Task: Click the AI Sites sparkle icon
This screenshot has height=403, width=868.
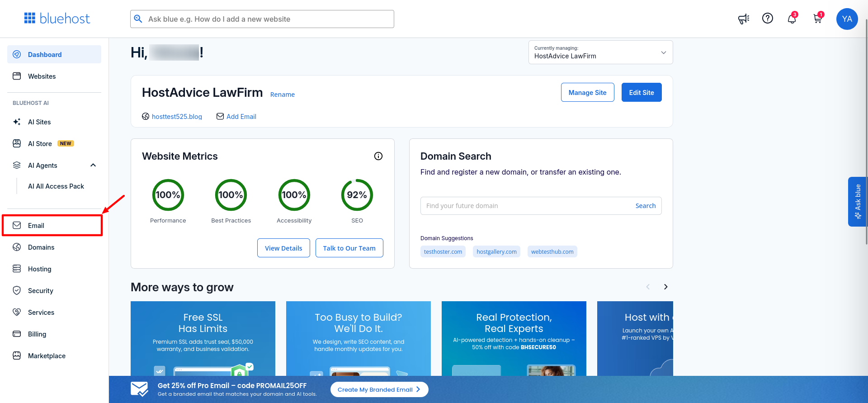Action: click(17, 122)
